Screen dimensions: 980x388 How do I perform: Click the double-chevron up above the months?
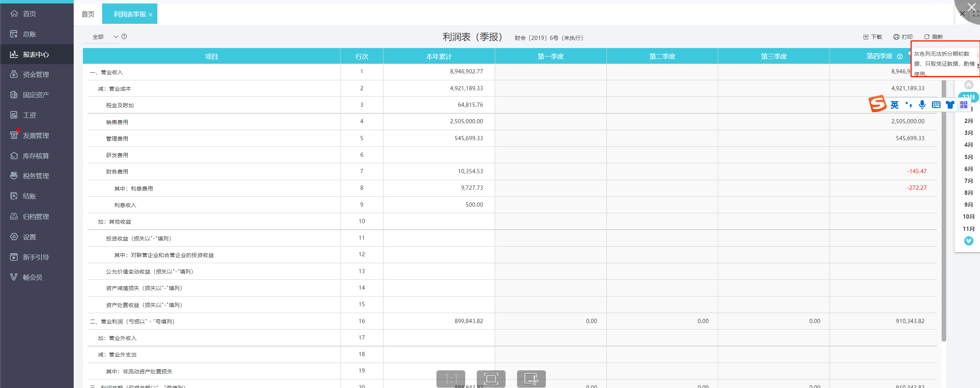tap(969, 85)
